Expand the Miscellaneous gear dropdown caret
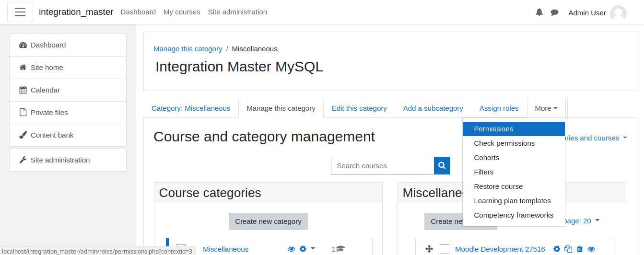 point(313,249)
